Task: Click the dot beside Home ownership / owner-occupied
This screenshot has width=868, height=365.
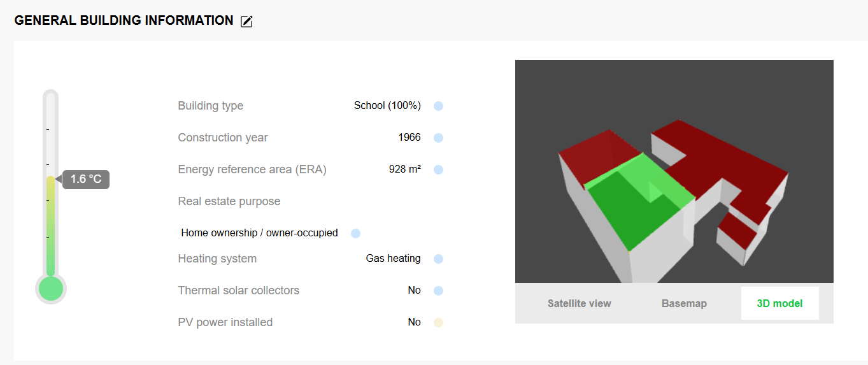Action: [x=355, y=233]
